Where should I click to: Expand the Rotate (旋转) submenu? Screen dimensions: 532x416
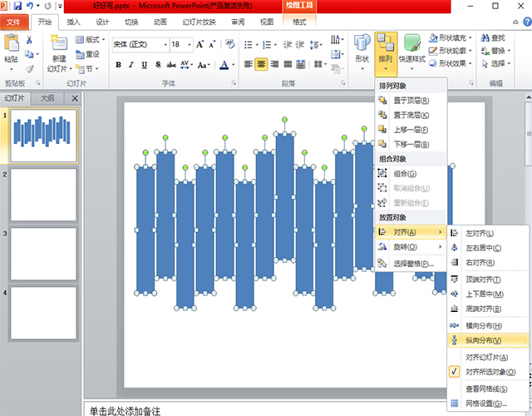pos(411,247)
